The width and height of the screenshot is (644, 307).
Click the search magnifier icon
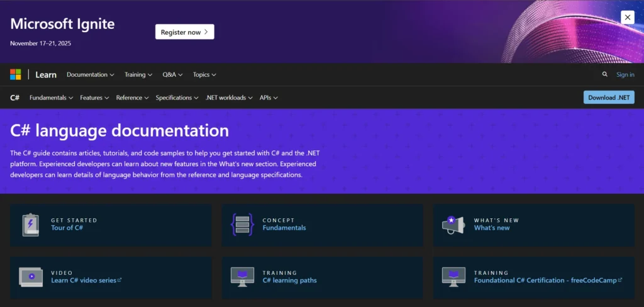(x=605, y=74)
